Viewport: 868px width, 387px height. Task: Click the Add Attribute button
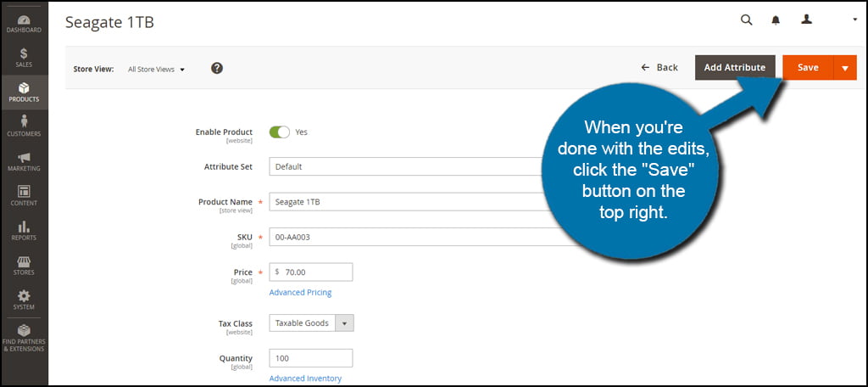(x=735, y=68)
